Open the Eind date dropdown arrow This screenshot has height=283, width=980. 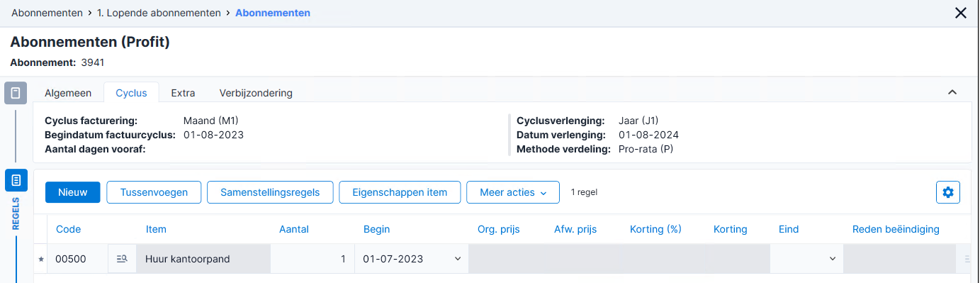click(833, 259)
